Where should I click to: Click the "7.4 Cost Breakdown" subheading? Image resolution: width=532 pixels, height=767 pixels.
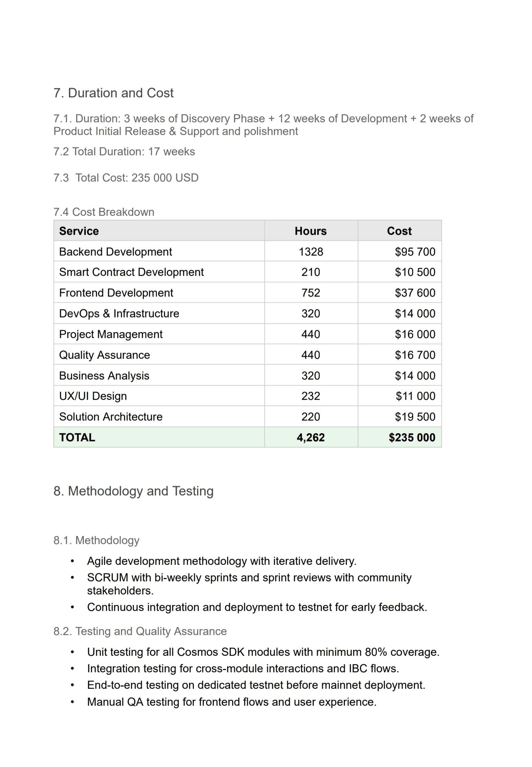click(x=104, y=212)
